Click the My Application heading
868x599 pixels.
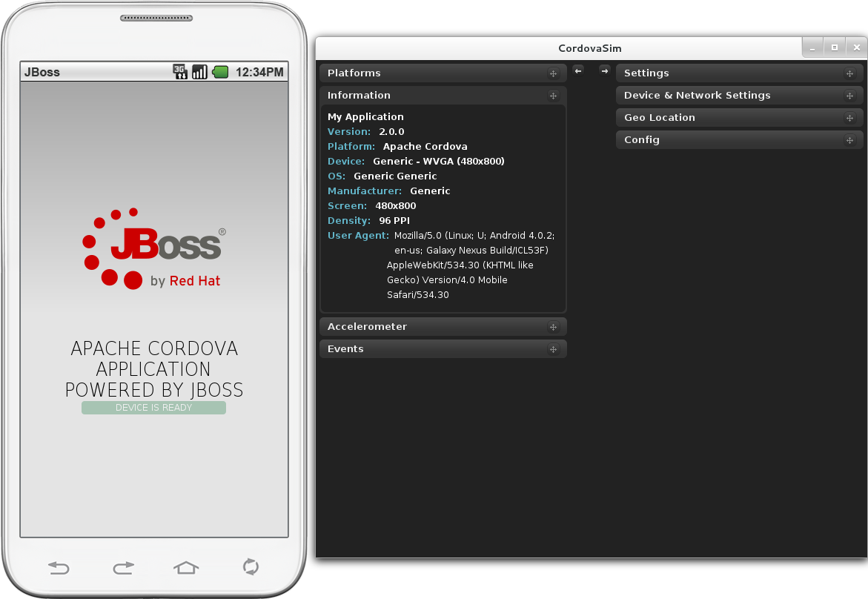pos(365,117)
